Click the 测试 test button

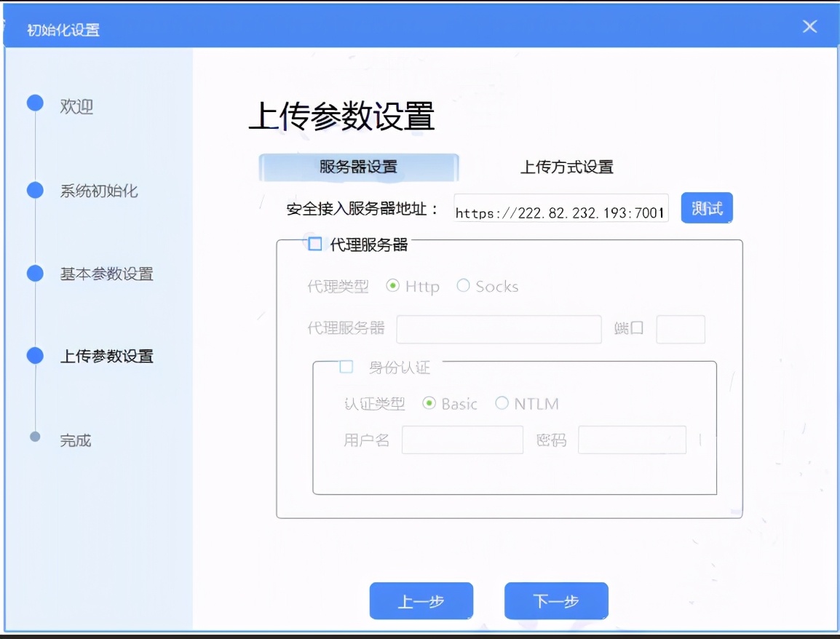[705, 207]
